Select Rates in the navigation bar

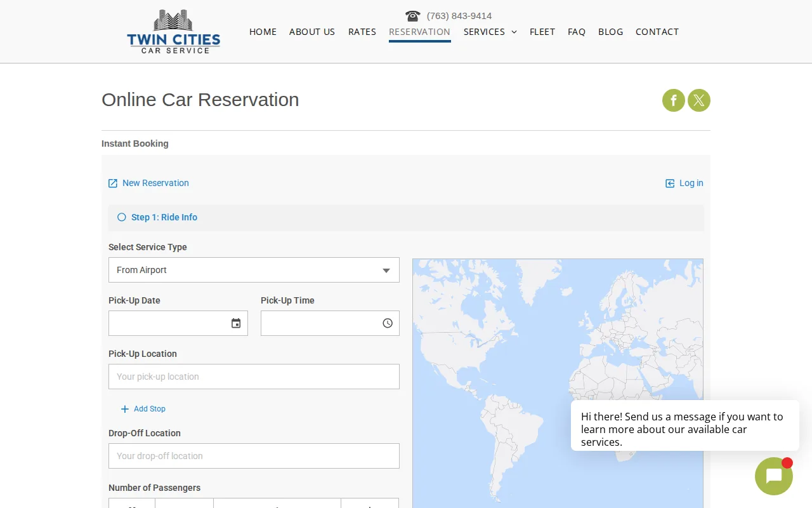pyautogui.click(x=362, y=32)
